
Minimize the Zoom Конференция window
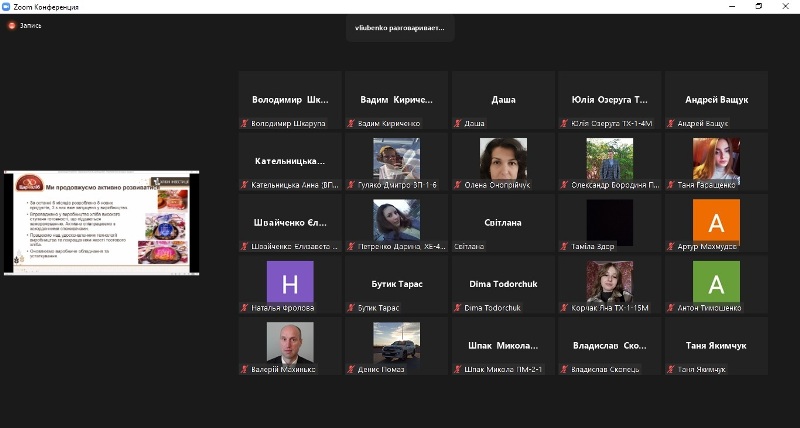(733, 7)
